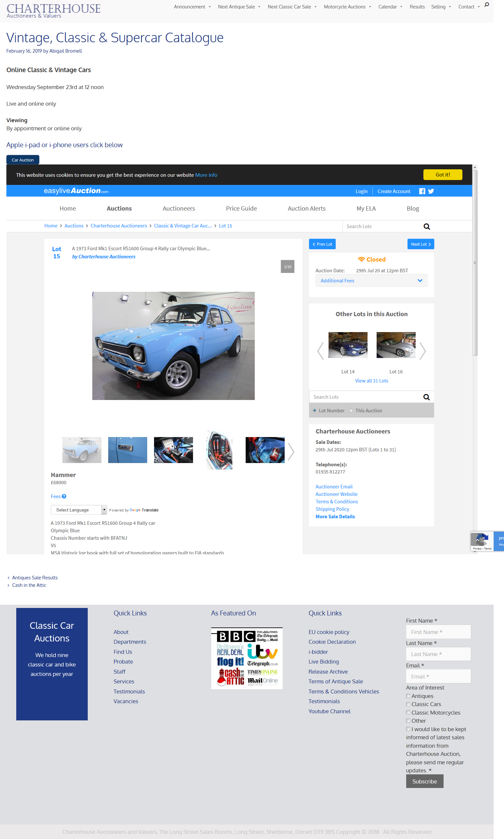This screenshot has width=504, height=839.
Task: Click the Create Account link
Action: [x=394, y=191]
